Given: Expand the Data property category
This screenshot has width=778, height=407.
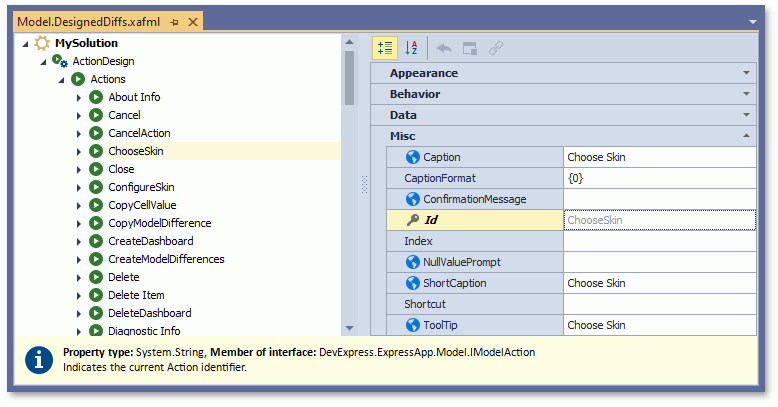Looking at the screenshot, I should point(746,115).
